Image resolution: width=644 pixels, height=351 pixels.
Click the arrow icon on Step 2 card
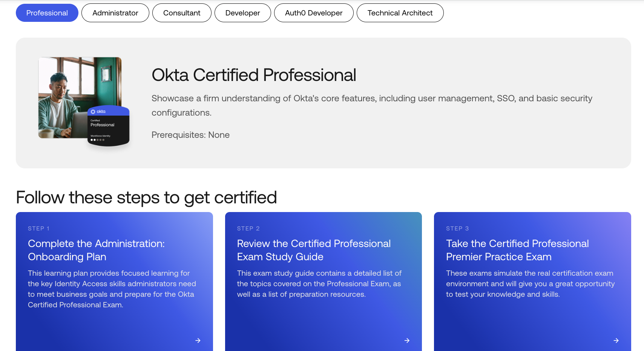(407, 340)
